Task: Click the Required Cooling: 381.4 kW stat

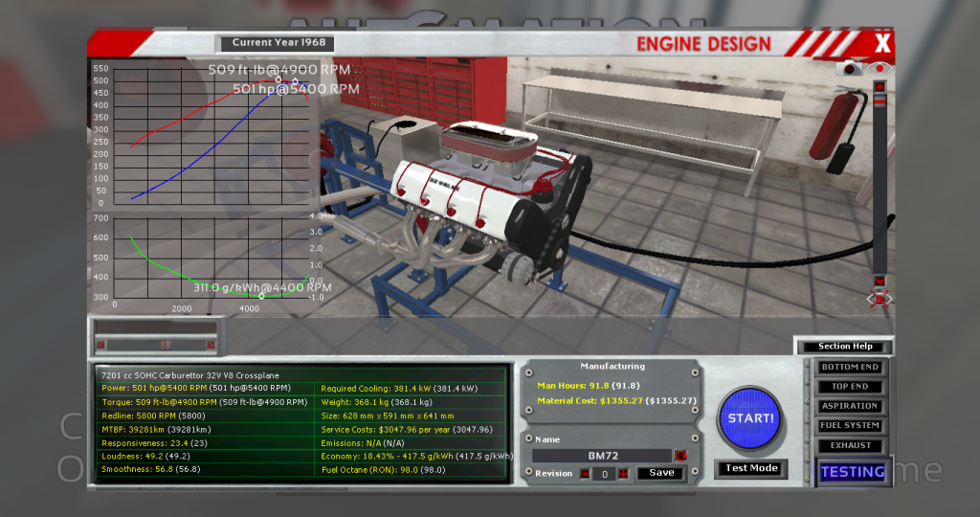Action: [x=399, y=388]
